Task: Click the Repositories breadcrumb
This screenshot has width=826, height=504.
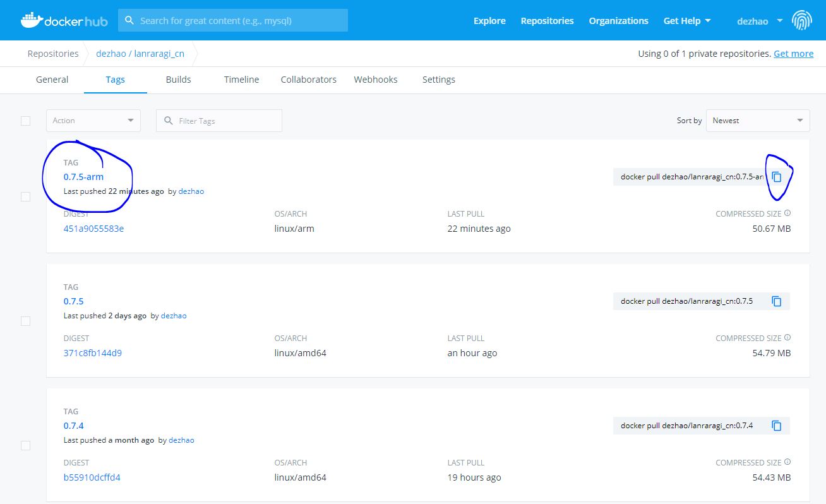Action: click(53, 54)
